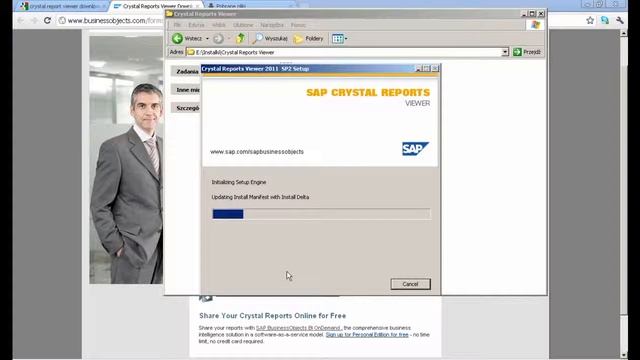Screen dimensions: 640x360
Task: Click the Explorer forward arrow icon
Action: [218, 39]
